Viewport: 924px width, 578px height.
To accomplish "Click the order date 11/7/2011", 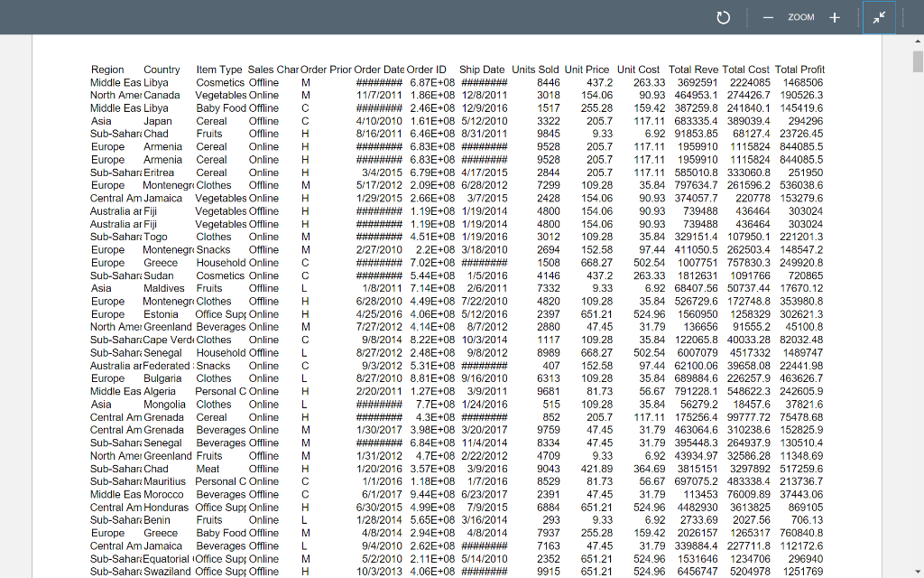I will (379, 96).
